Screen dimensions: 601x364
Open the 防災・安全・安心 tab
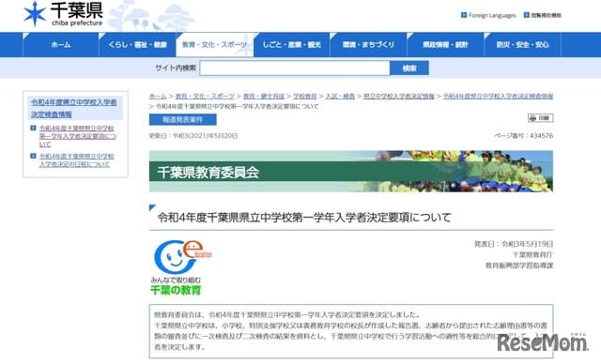pos(522,45)
